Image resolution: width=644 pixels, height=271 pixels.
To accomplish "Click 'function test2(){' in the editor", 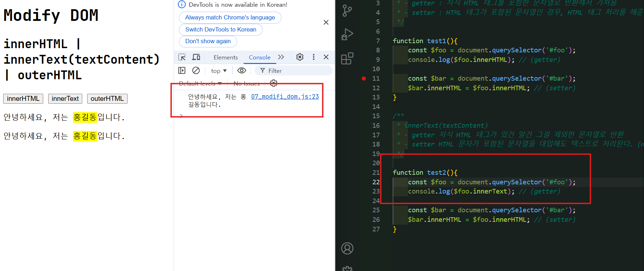I will 425,173.
